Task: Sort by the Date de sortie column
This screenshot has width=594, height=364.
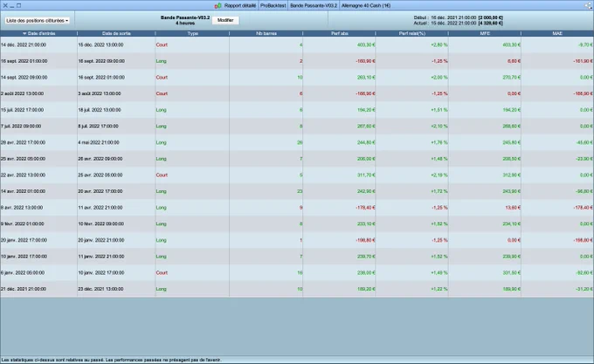Action: click(116, 34)
